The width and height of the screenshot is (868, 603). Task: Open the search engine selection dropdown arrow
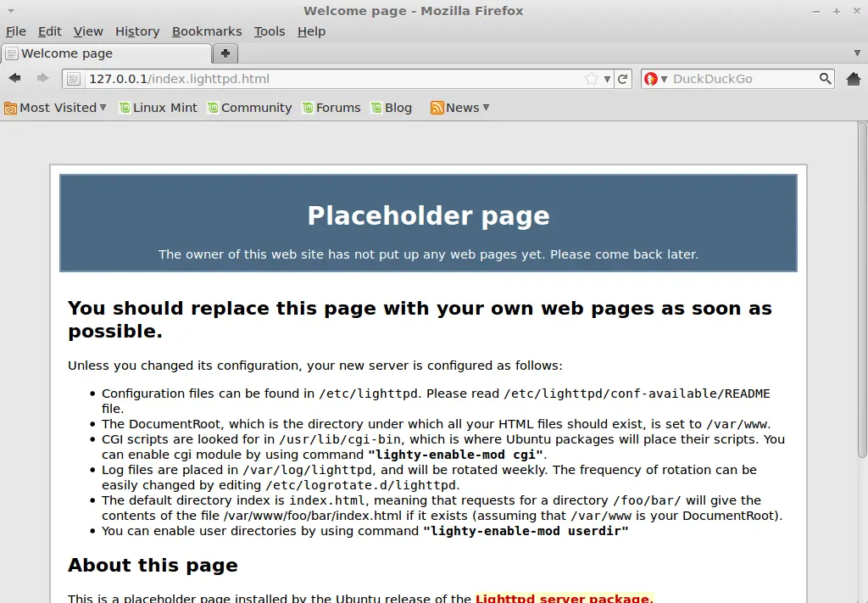click(665, 79)
